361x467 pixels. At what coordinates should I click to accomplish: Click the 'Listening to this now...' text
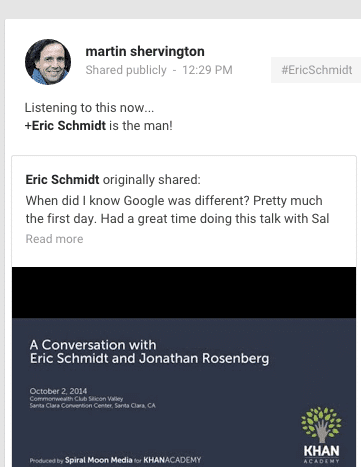coord(89,108)
